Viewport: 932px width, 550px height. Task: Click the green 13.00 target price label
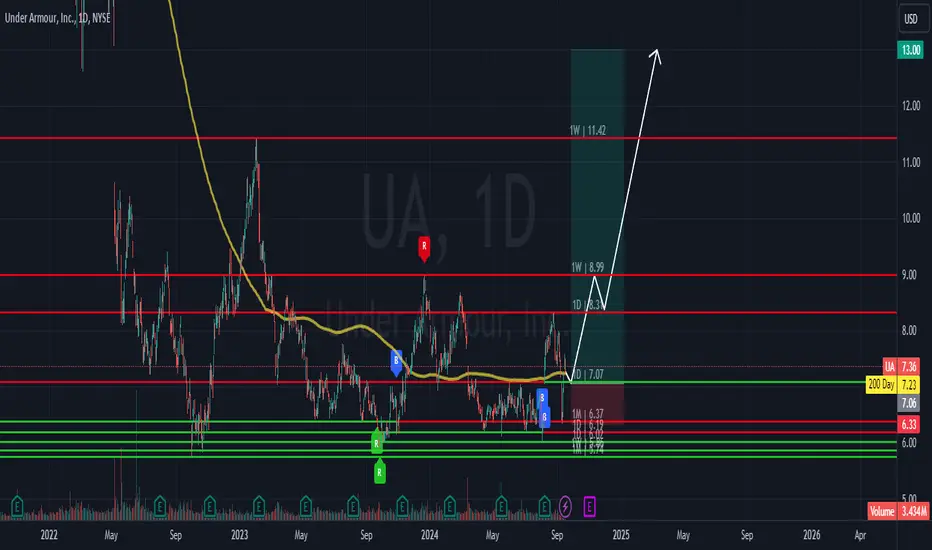click(x=910, y=50)
